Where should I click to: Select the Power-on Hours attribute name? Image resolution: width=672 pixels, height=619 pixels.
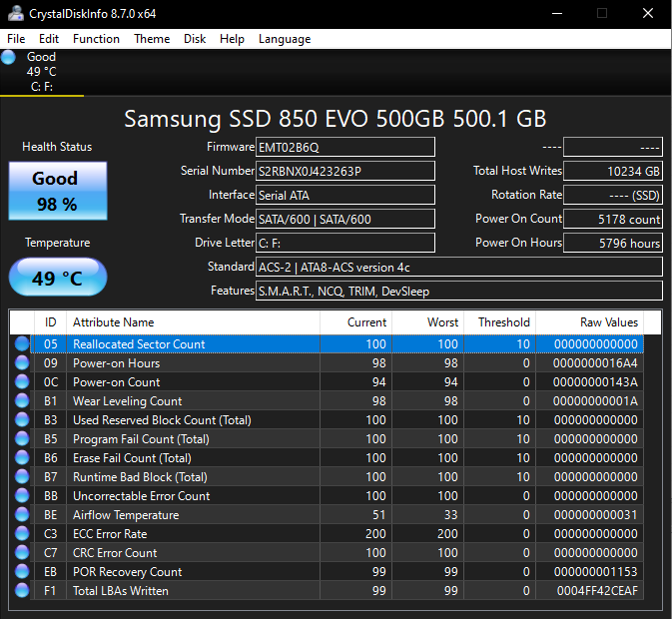pos(116,363)
